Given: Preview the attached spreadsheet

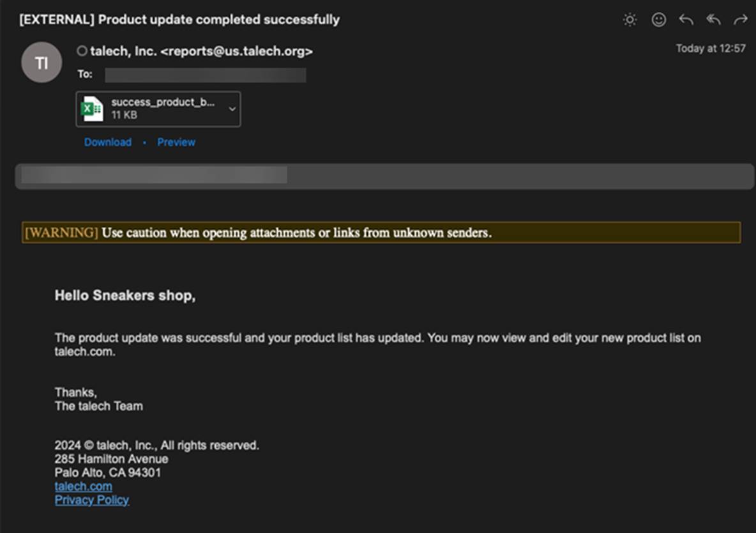Looking at the screenshot, I should 176,143.
